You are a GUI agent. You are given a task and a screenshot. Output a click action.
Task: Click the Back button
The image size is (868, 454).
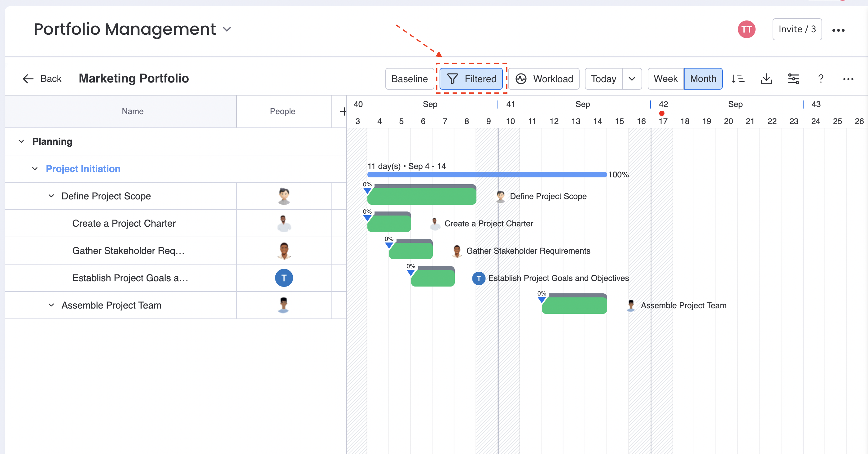click(42, 79)
